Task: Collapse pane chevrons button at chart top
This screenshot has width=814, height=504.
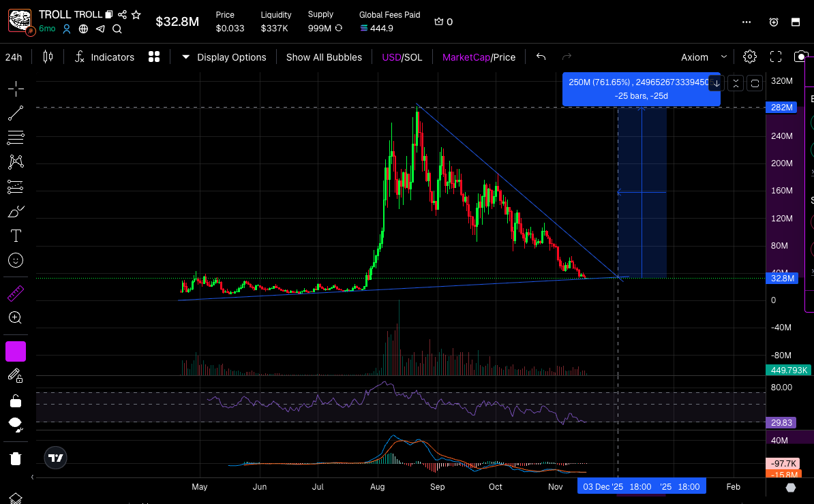Action: point(736,83)
